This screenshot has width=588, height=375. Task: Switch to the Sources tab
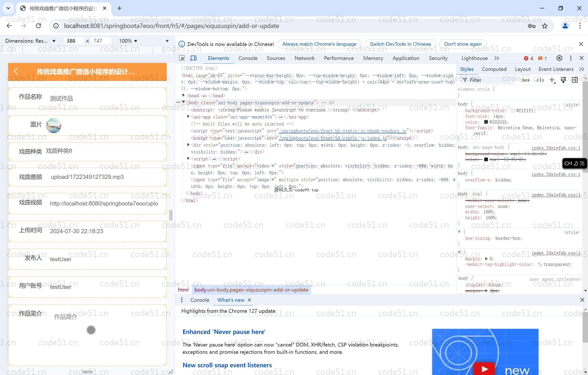276,58
